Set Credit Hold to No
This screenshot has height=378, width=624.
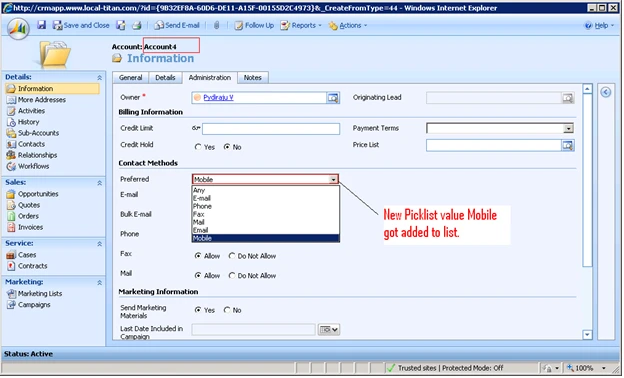pyautogui.click(x=227, y=147)
